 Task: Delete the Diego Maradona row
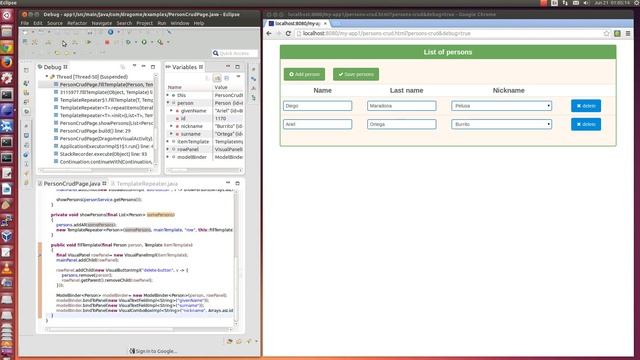pos(586,106)
